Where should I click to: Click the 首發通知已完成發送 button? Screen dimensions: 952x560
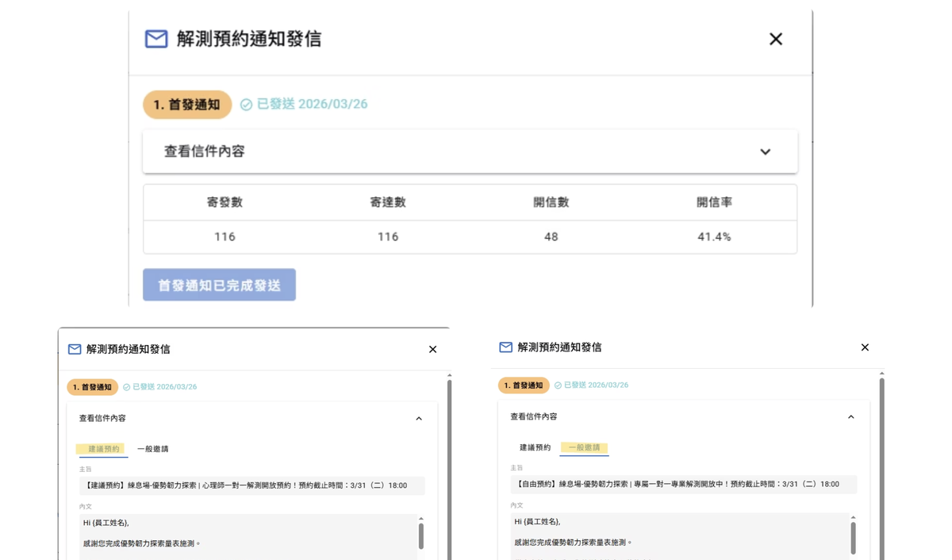pos(219,285)
